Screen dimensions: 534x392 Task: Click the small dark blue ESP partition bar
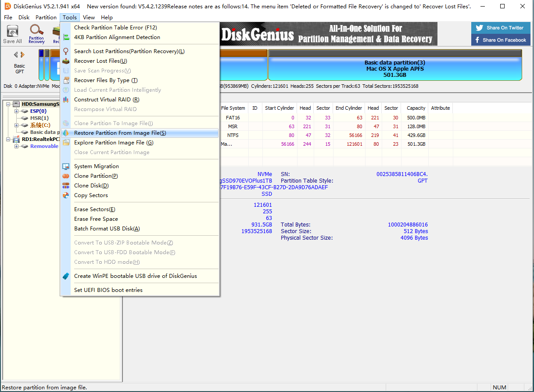point(41,65)
